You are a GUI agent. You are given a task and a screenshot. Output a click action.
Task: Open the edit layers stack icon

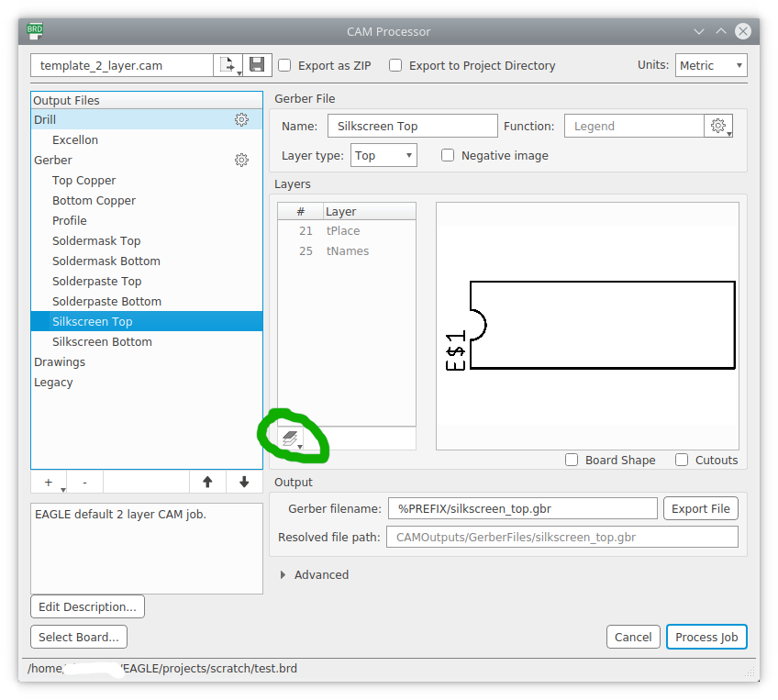[x=290, y=439]
